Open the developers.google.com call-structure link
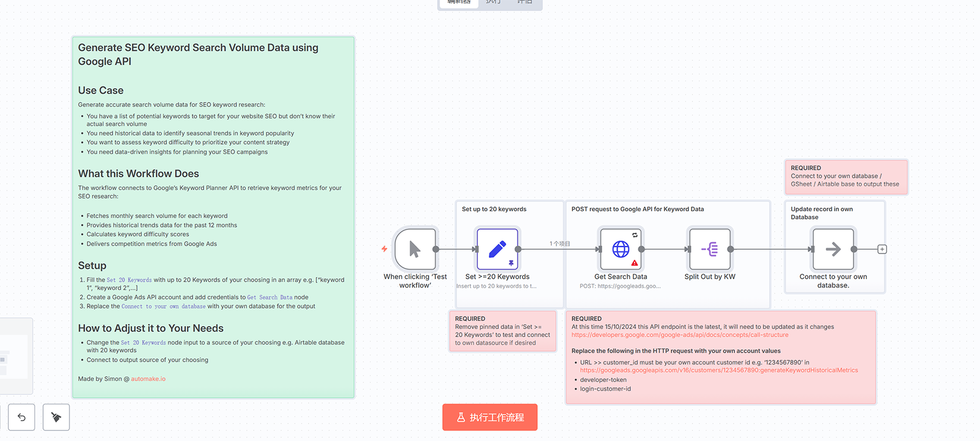 click(x=680, y=335)
